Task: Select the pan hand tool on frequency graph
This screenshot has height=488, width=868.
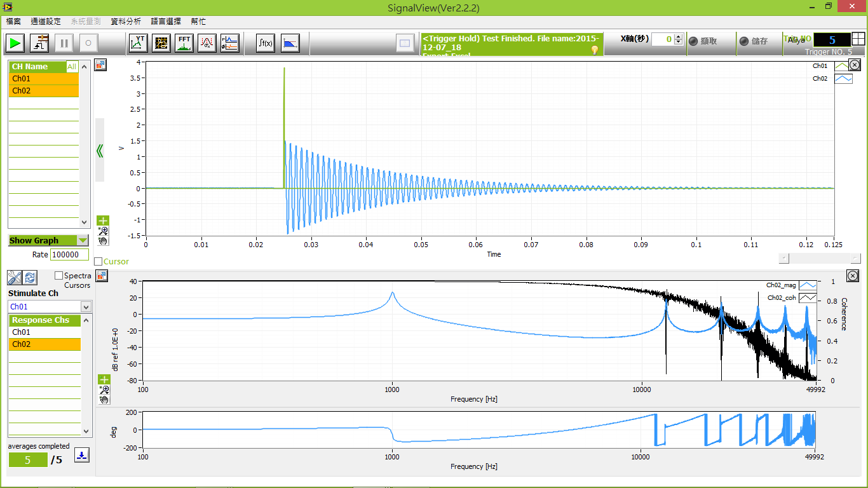Action: click(104, 400)
